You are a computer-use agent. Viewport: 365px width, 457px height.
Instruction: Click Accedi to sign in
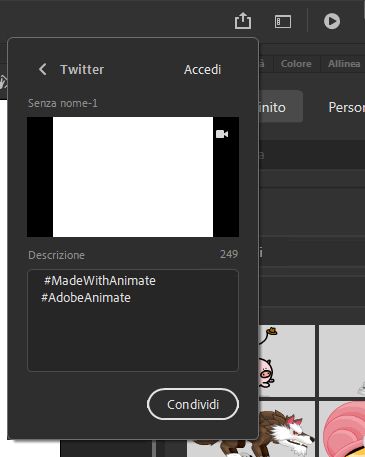tap(202, 69)
